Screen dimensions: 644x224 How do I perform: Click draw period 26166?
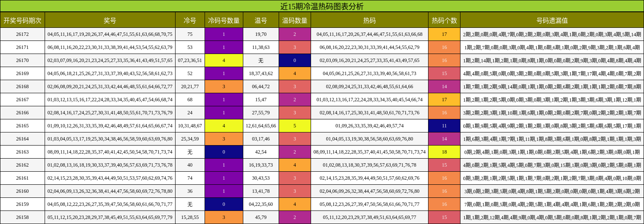[22, 113]
